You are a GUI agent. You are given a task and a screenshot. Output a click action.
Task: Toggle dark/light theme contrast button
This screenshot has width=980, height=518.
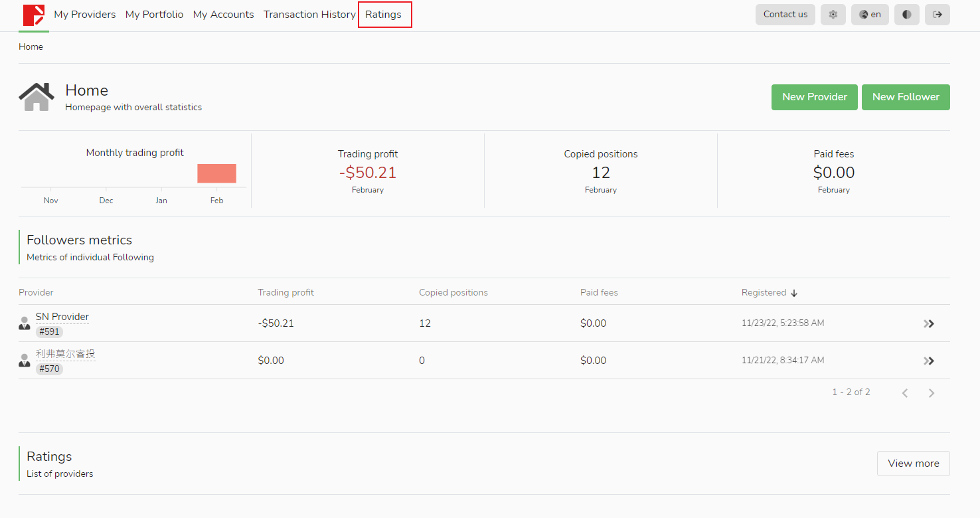coord(906,15)
